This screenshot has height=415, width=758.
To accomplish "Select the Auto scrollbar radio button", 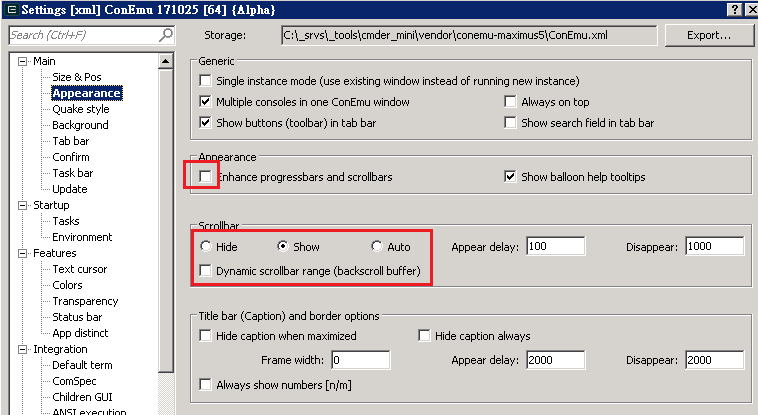I will tap(377, 246).
